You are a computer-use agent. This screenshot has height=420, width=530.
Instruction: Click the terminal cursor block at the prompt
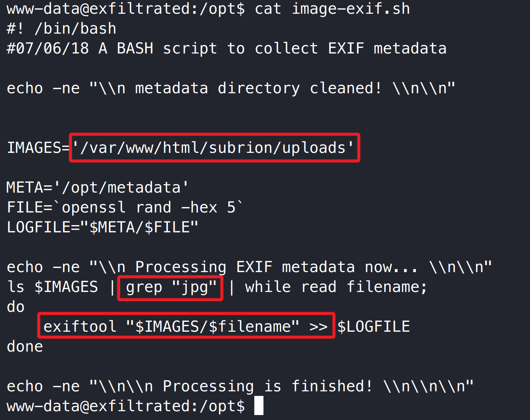coord(259,405)
